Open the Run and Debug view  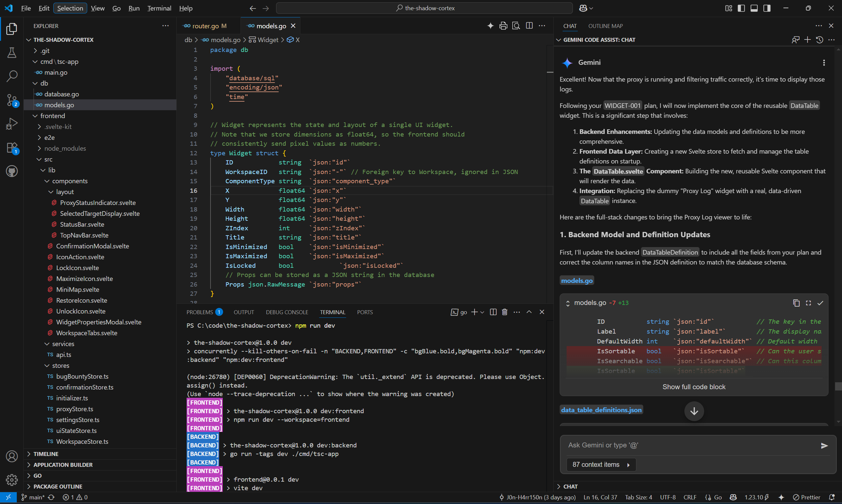(12, 124)
